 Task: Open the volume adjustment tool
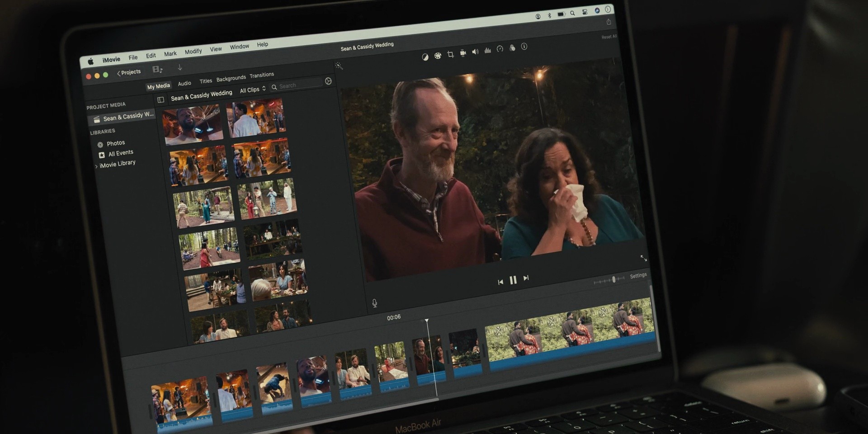(475, 52)
